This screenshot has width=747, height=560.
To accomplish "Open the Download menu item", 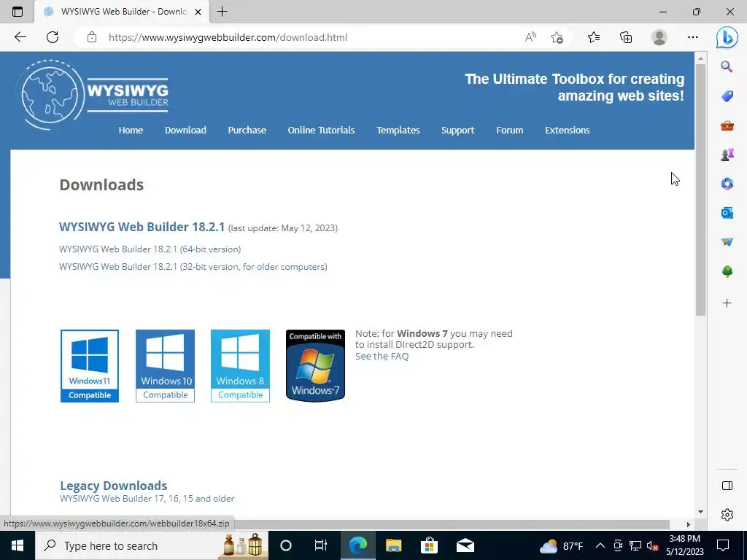I will (185, 130).
